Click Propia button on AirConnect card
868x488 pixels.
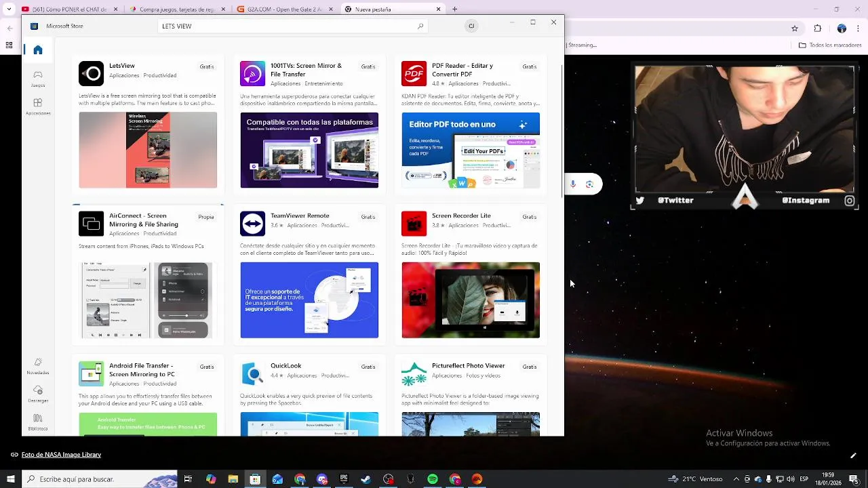[x=206, y=217]
